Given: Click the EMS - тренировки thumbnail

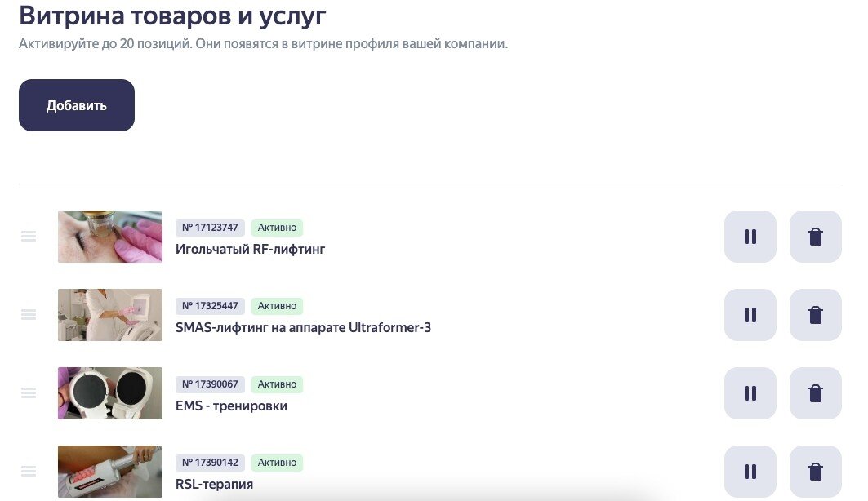Looking at the screenshot, I should (x=110, y=393).
